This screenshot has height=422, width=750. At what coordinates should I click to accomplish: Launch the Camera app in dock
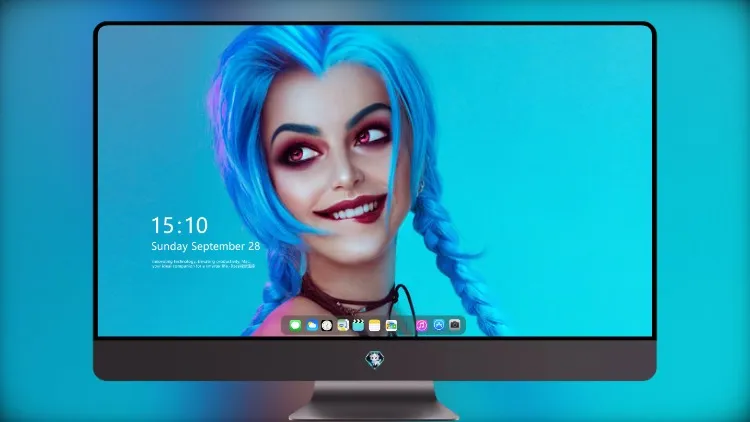click(x=455, y=325)
